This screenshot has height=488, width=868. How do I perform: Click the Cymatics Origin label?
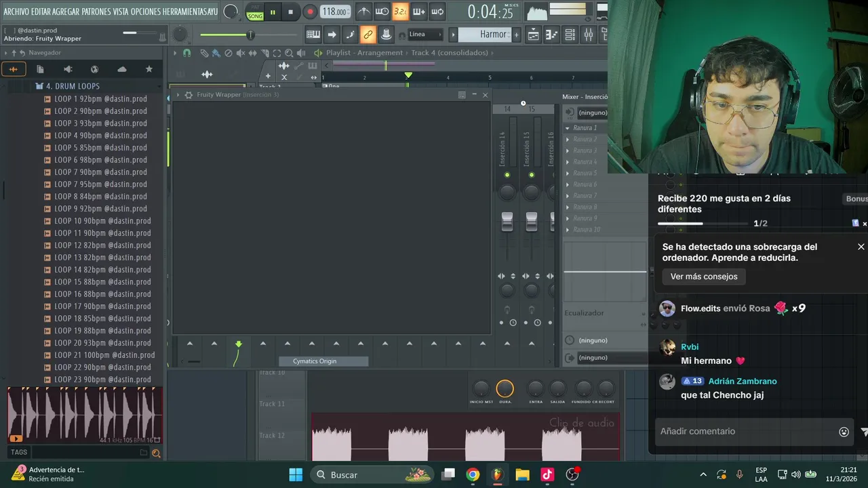[315, 361]
